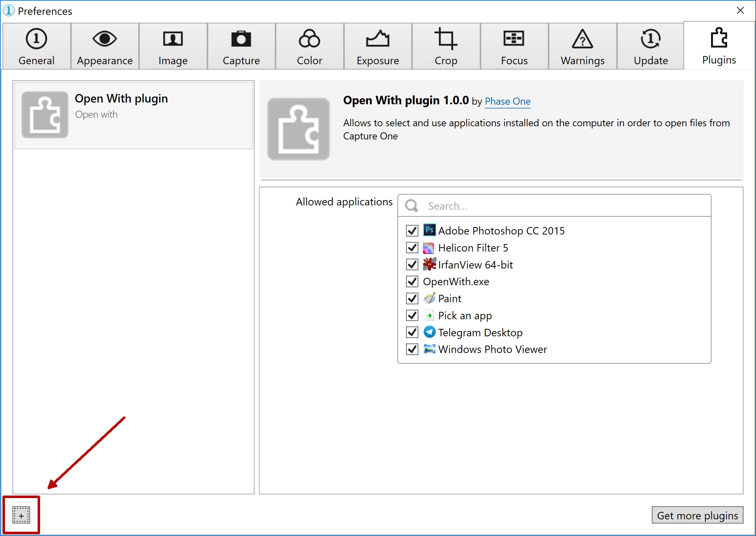The height and width of the screenshot is (536, 756).
Task: Open the Exposure tab
Action: [378, 46]
